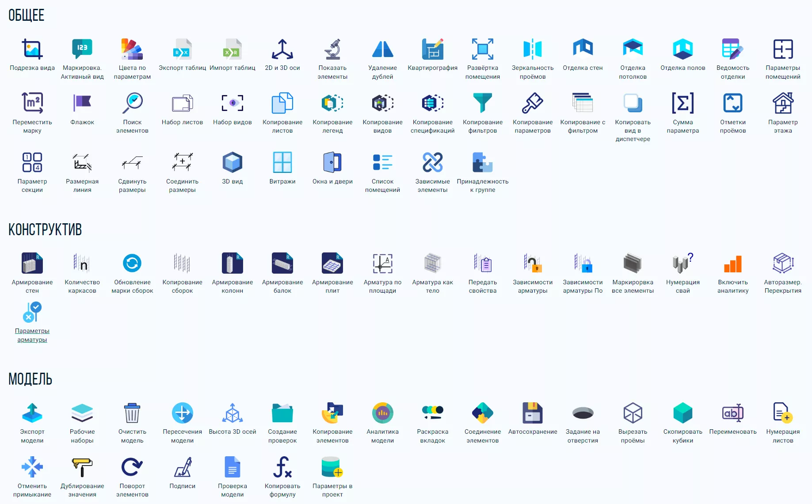The width and height of the screenshot is (812, 504).
Task: Click Раскраска вкладок color icon
Action: (x=432, y=413)
